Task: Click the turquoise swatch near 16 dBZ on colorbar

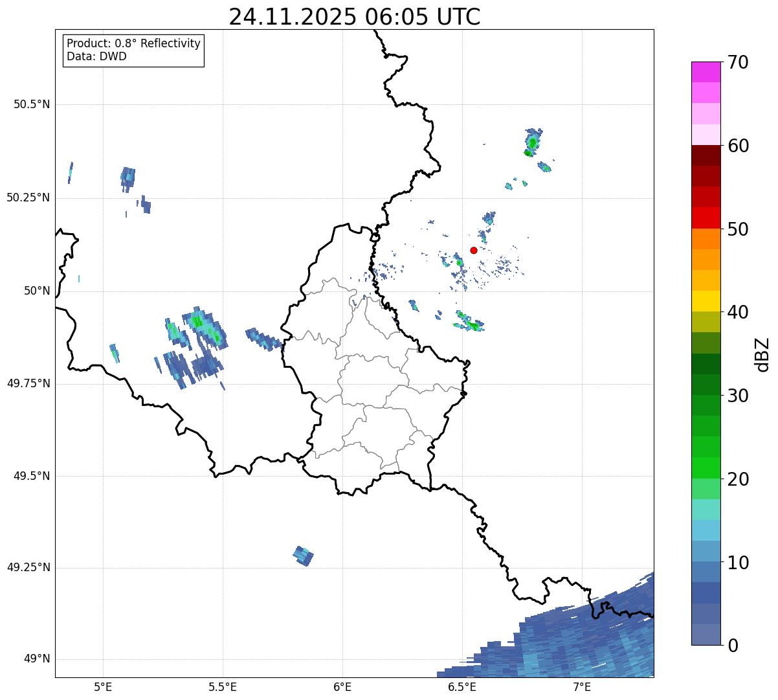Action: click(x=706, y=510)
